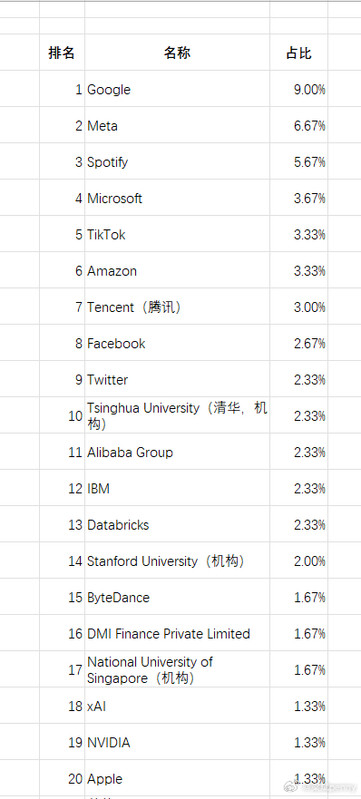Click the Microsoft cell
Image resolution: width=361 pixels, height=799 pixels.
point(177,198)
